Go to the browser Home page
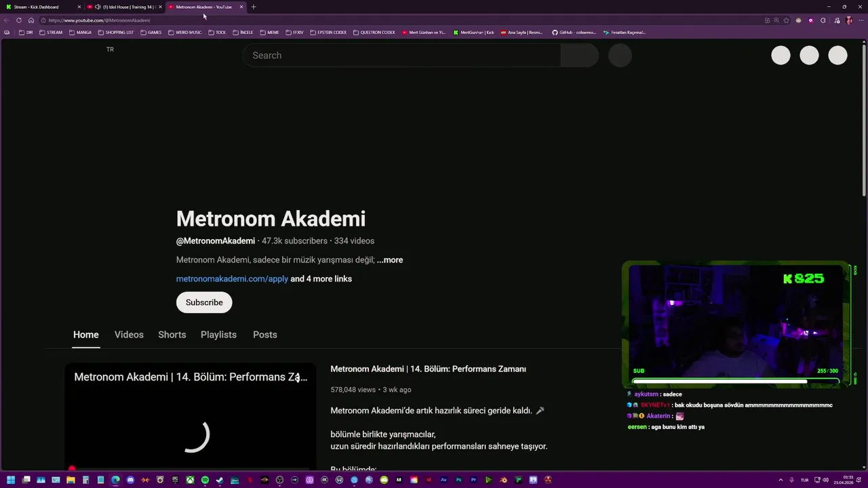 [x=31, y=20]
